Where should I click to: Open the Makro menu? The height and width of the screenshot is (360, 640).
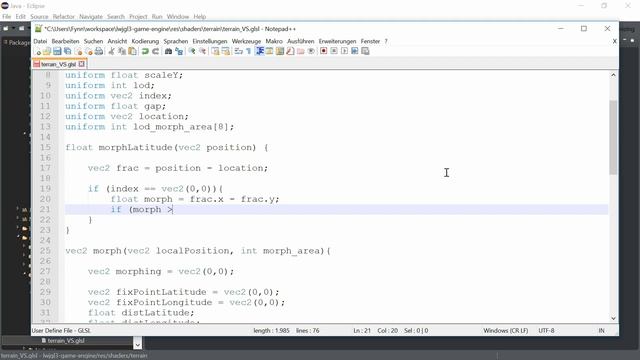pyautogui.click(x=274, y=41)
